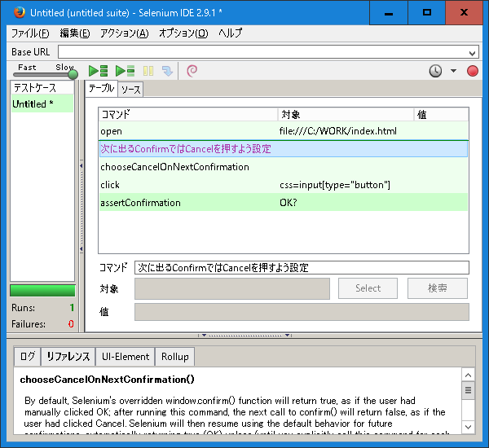Image resolution: width=489 pixels, height=448 pixels.
Task: Open the オプション(O) menu
Action: 183,33
